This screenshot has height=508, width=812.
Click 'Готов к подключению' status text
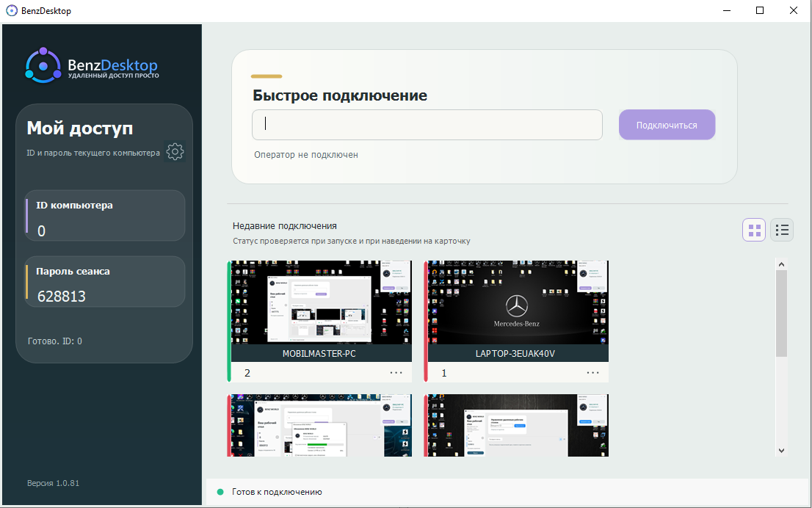(x=277, y=492)
